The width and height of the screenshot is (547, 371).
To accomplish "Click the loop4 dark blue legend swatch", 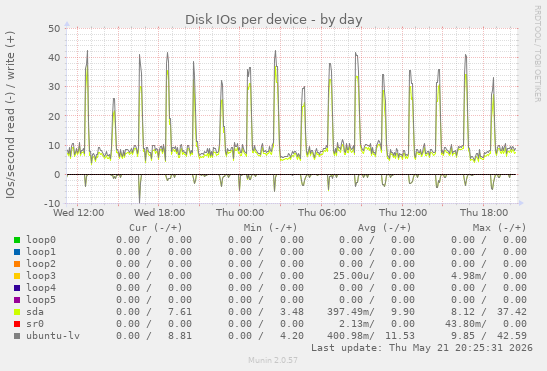I will tap(17, 288).
